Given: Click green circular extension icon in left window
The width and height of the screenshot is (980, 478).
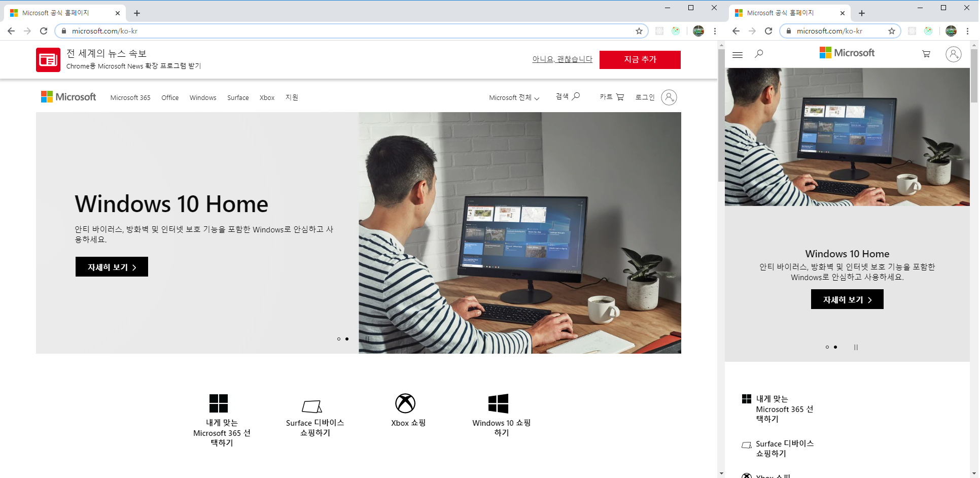Looking at the screenshot, I should 676,31.
